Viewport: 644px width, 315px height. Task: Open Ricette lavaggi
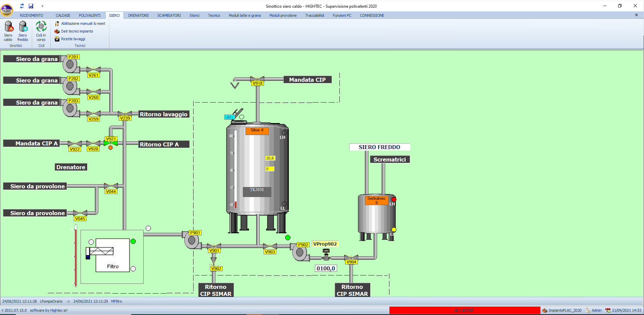coord(70,39)
